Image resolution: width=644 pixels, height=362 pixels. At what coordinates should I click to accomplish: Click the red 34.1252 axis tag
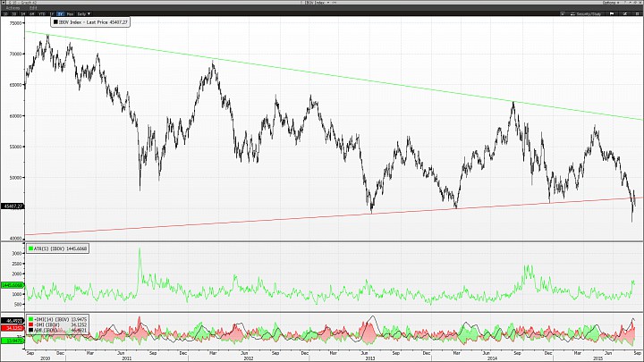13,328
